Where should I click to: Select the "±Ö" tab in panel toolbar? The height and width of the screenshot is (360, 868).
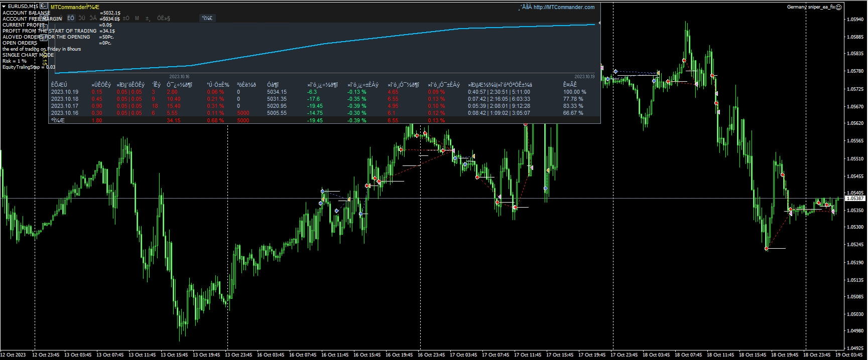(x=126, y=18)
